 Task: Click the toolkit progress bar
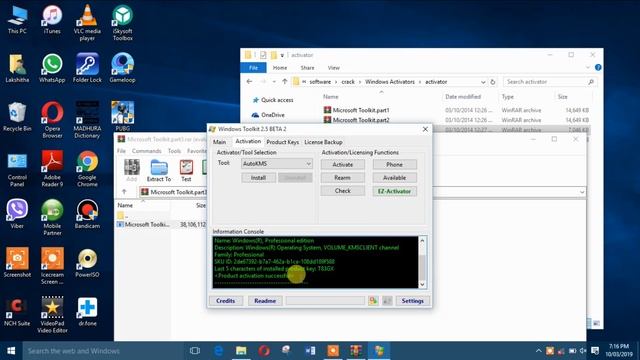pyautogui.click(x=325, y=301)
